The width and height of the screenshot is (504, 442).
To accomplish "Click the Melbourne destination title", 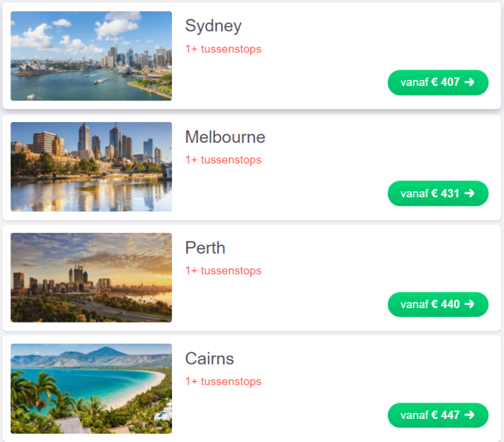I will [225, 137].
